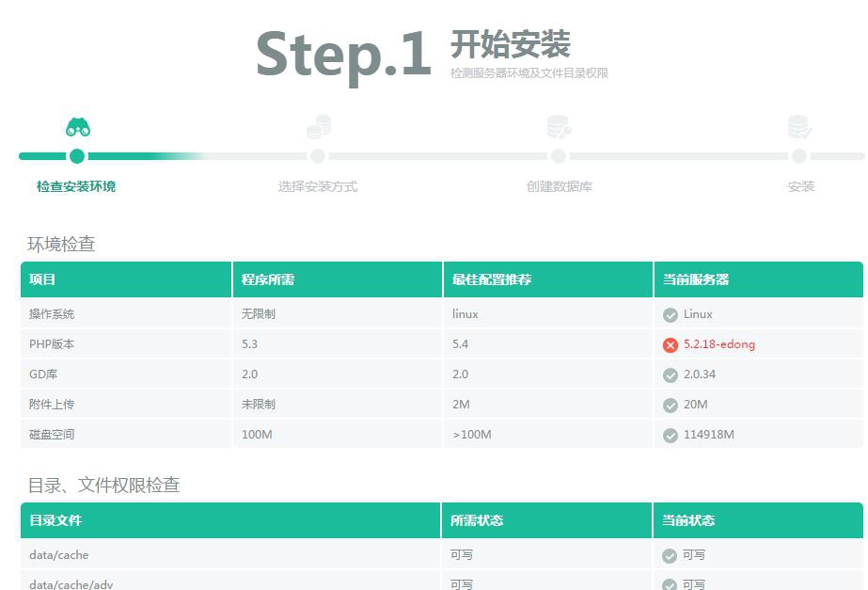Click the check icon next to 2.0.34
868x590 pixels.
click(x=671, y=375)
